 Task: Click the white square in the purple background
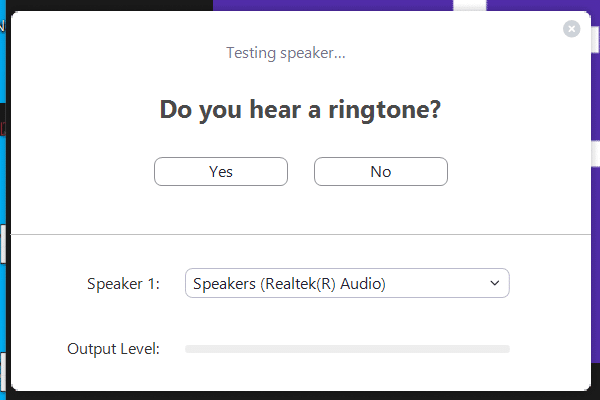tap(468, 4)
